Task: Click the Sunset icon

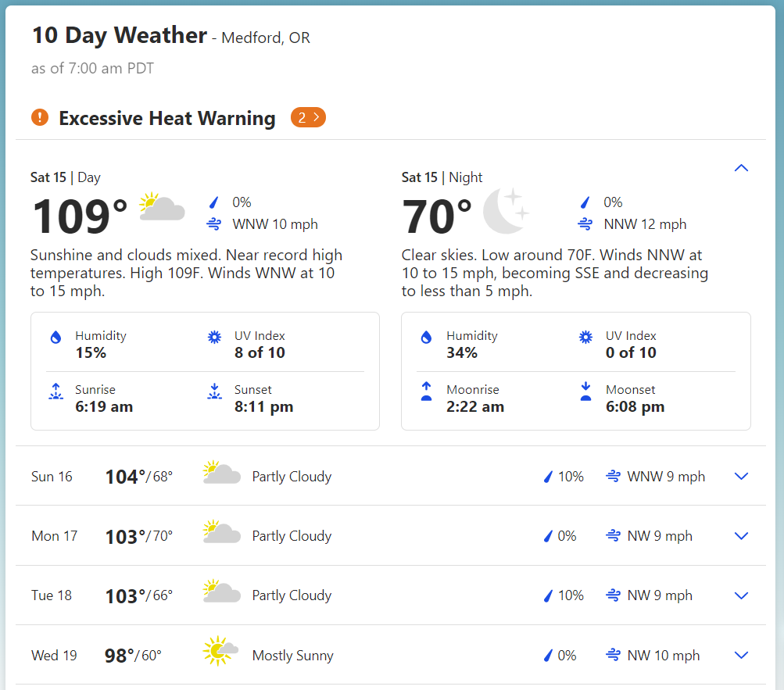Action: pos(214,391)
